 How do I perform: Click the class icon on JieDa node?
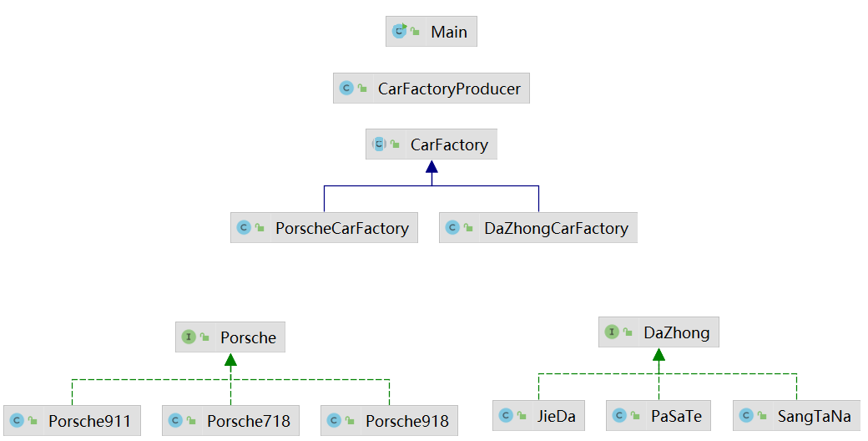click(x=506, y=415)
